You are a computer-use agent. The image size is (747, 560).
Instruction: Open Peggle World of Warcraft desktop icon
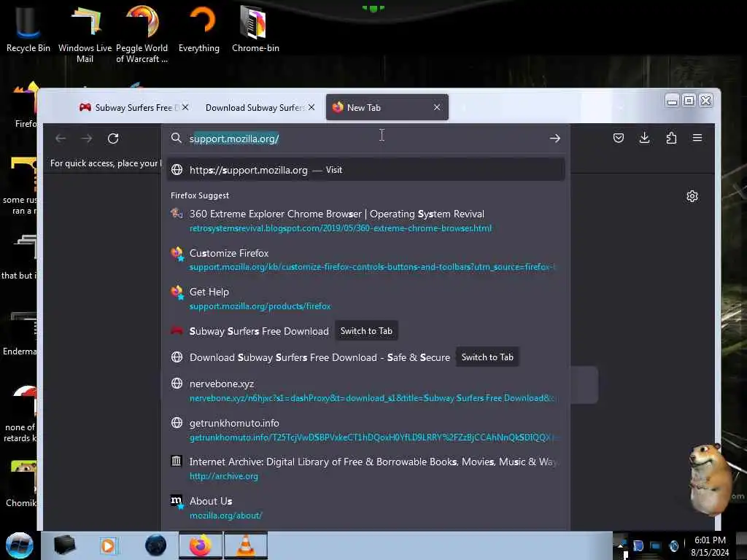point(142,34)
